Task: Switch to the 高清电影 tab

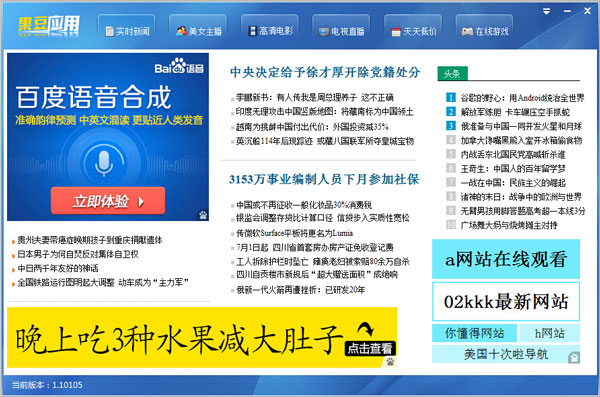Action: tap(270, 31)
